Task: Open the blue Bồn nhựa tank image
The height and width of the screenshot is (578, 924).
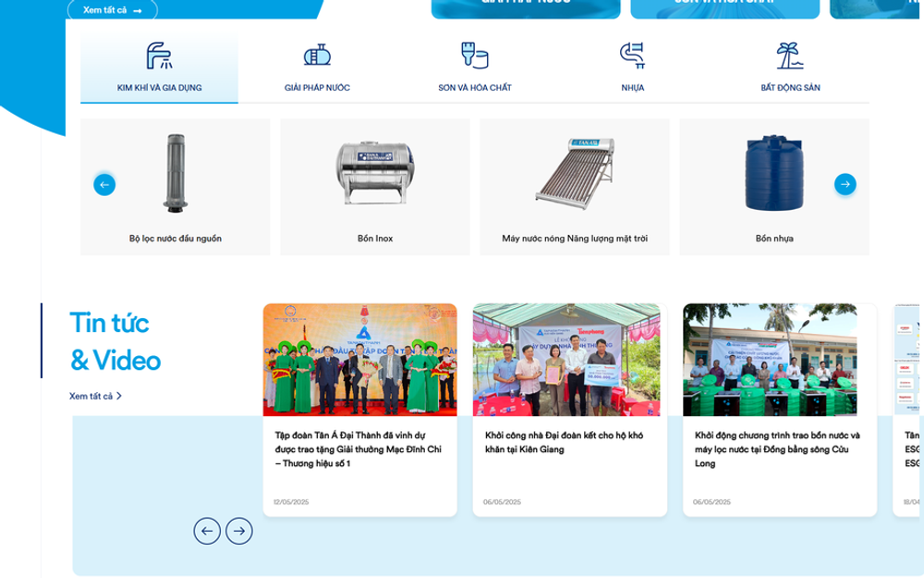Action: coord(774,173)
